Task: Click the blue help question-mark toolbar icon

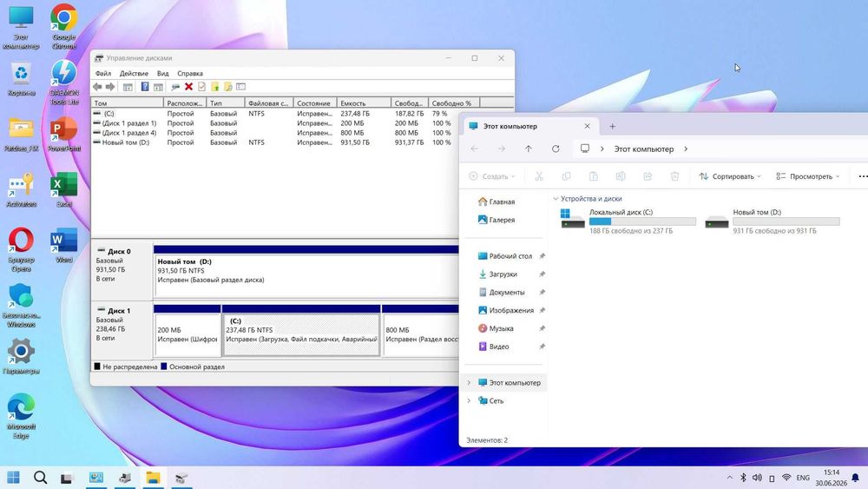Action: (x=144, y=87)
